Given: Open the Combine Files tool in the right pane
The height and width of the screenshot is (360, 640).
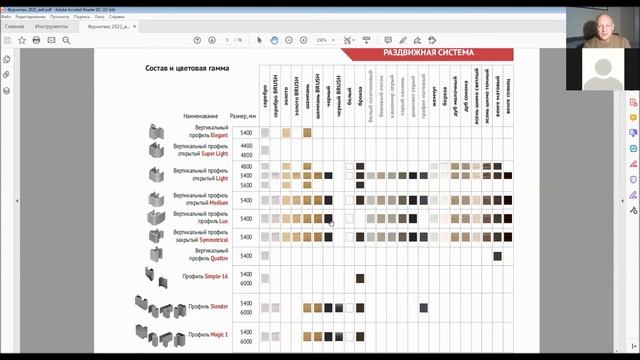Looking at the screenshot, I should pos(633,133).
